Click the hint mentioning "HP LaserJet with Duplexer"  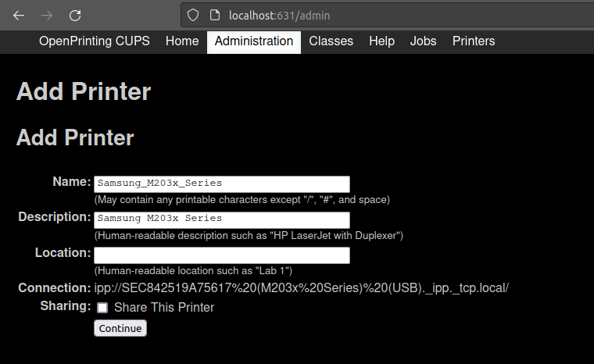tap(249, 236)
